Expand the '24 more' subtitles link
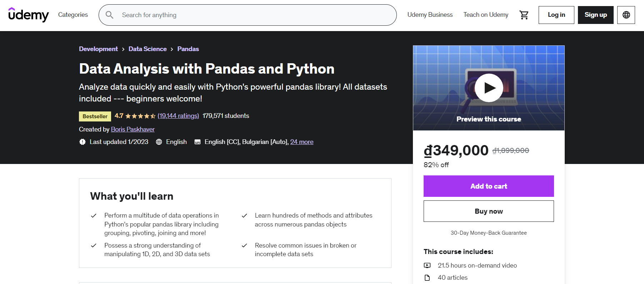The image size is (644, 284). click(x=302, y=142)
